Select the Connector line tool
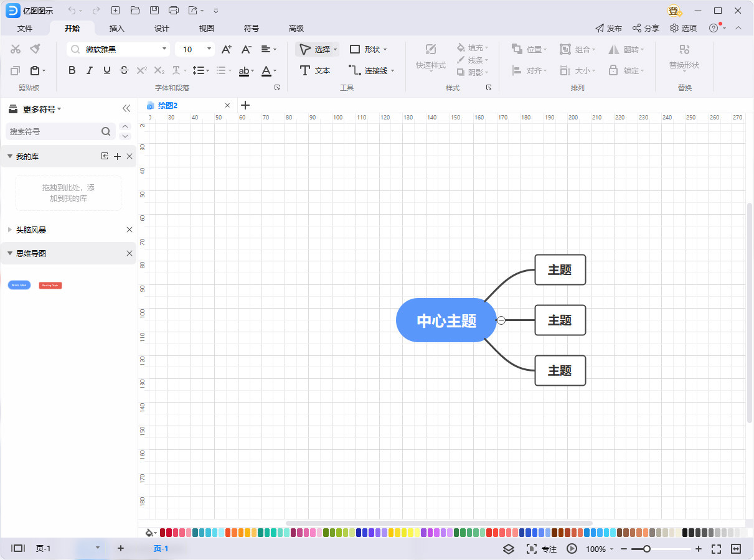The width and height of the screenshot is (754, 560). 371,70
